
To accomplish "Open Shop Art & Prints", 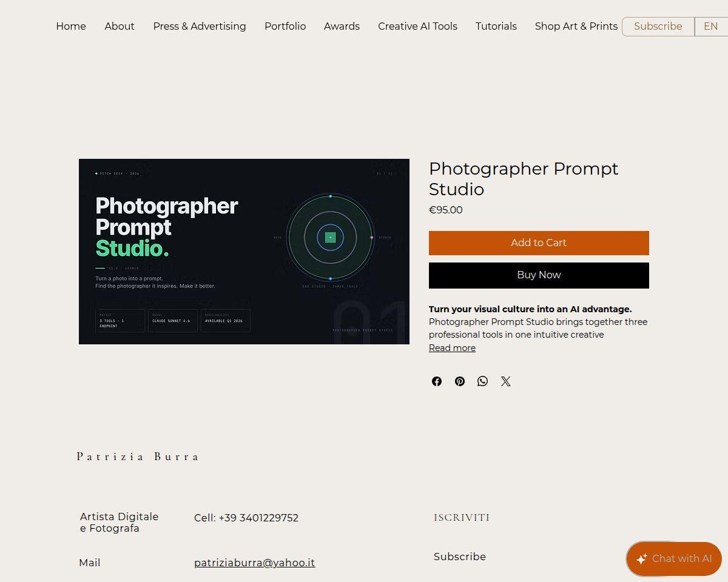I will [x=576, y=27].
